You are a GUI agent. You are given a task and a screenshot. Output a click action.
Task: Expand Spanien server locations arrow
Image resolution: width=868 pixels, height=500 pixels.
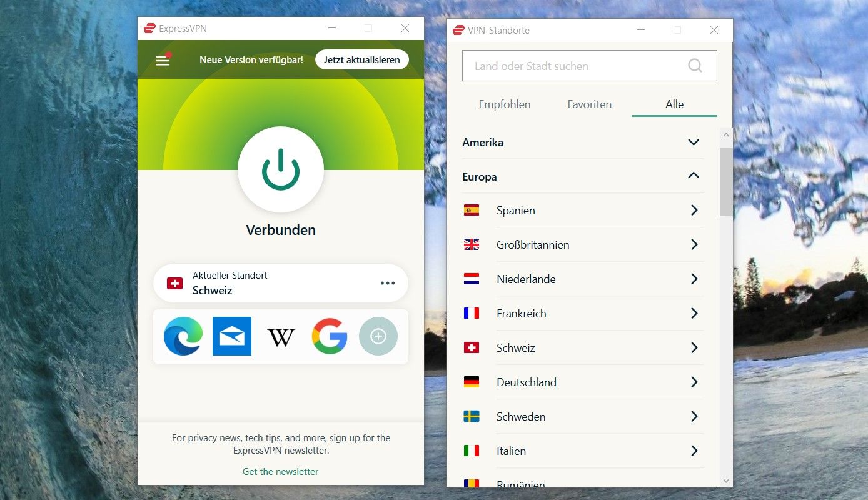[x=694, y=211]
